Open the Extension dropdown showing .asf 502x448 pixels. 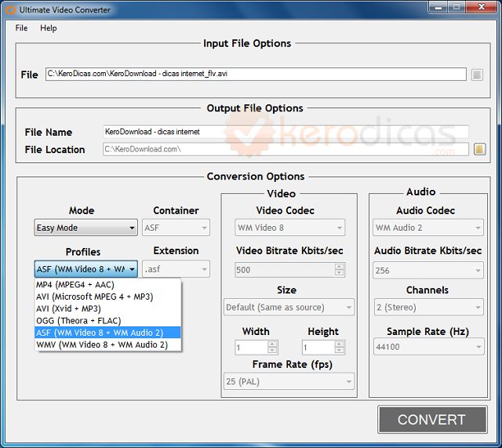pyautogui.click(x=176, y=269)
